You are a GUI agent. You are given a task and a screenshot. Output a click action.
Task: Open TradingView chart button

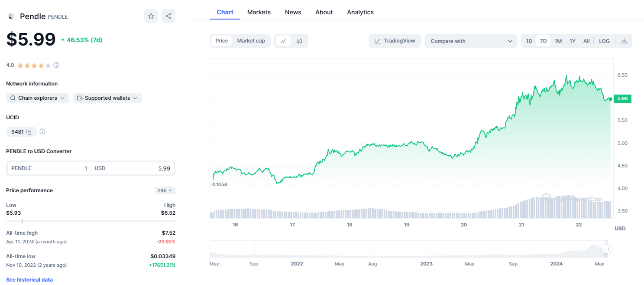[395, 41]
